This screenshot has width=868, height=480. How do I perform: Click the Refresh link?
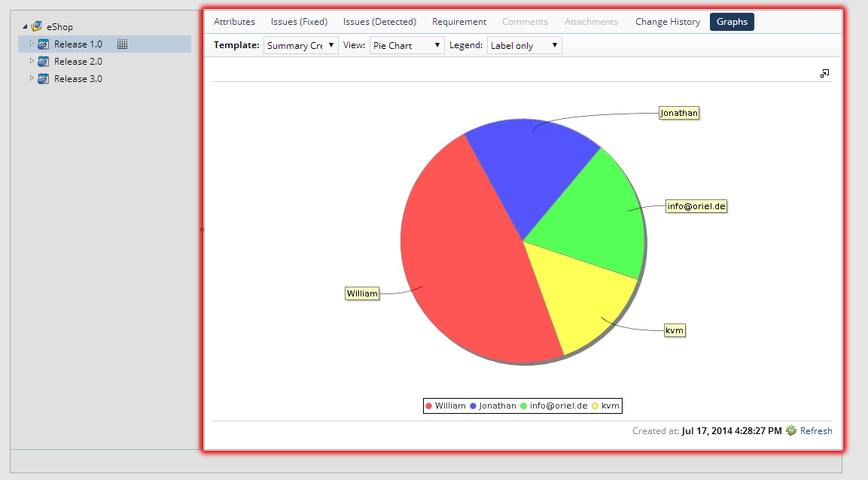coord(816,431)
